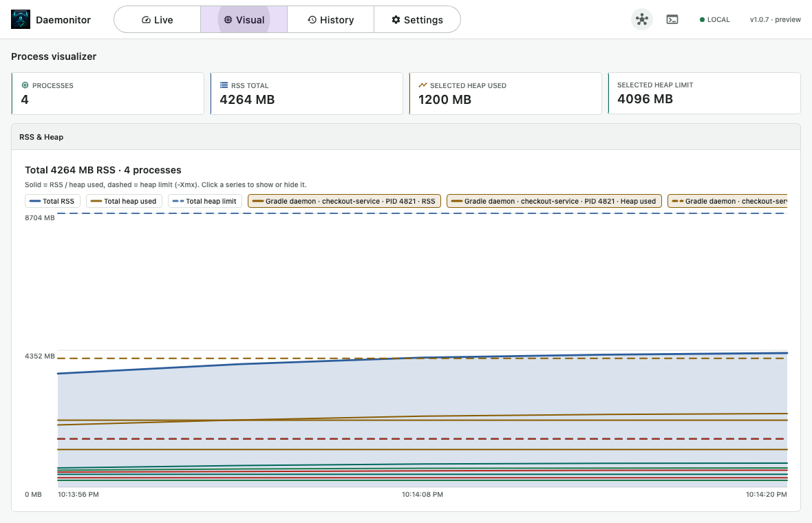Click the v1.0.7 preview version label
812x523 pixels.
click(x=776, y=20)
